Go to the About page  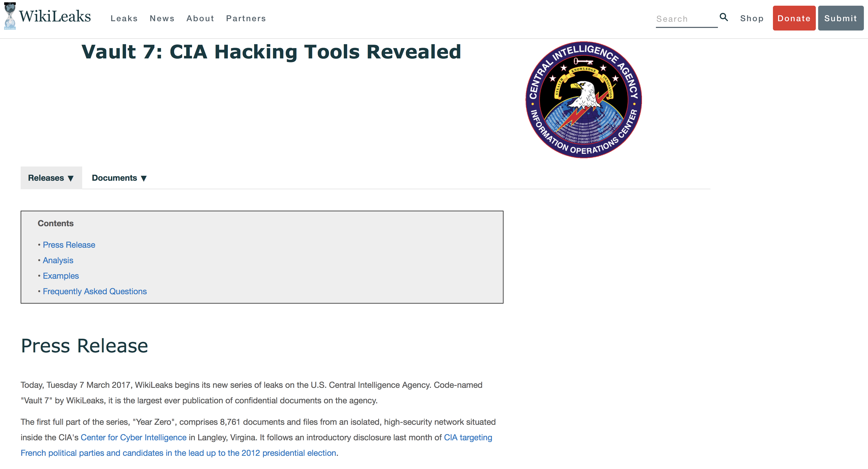pos(200,18)
